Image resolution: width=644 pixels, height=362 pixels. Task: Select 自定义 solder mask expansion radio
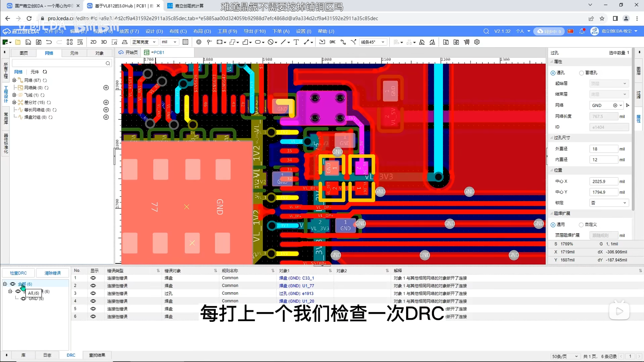click(x=581, y=225)
